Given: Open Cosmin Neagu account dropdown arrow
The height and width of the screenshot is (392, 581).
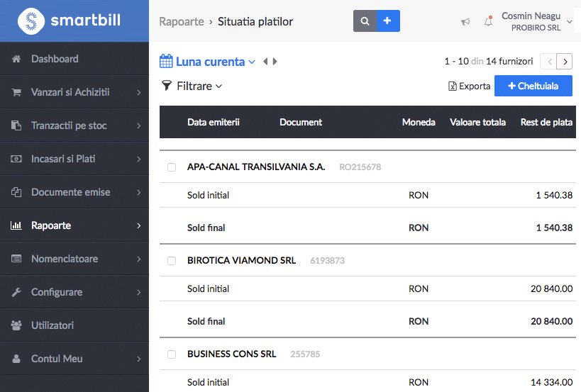Looking at the screenshot, I should (x=570, y=22).
